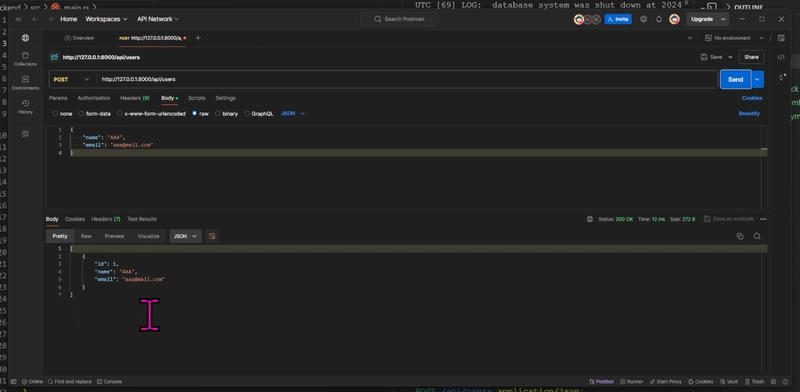Open the Settings gear icon
Viewport: 800px width, 392px height.
[x=643, y=19]
